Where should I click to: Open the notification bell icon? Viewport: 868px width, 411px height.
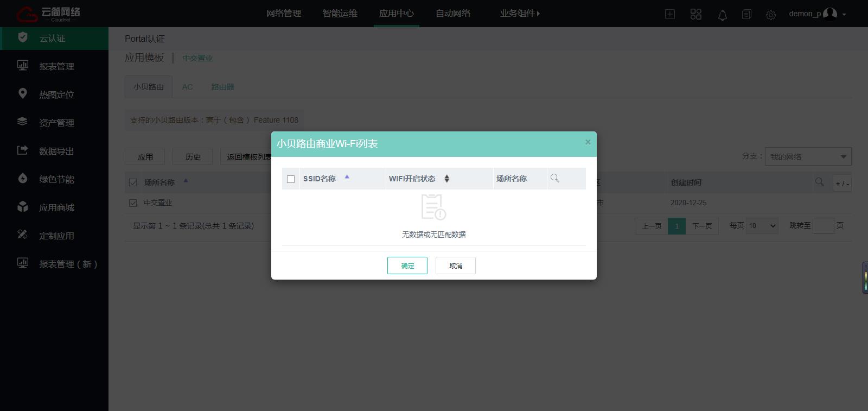pyautogui.click(x=722, y=15)
